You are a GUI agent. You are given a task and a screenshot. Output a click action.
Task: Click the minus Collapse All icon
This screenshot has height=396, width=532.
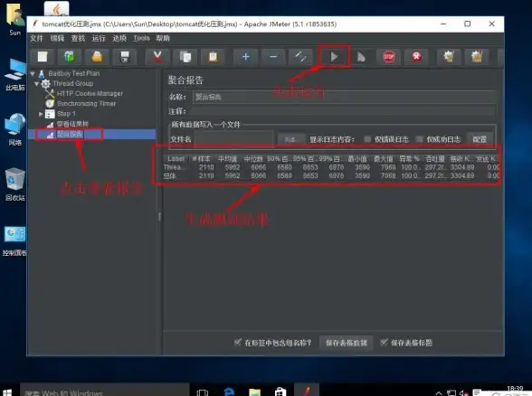tap(273, 57)
